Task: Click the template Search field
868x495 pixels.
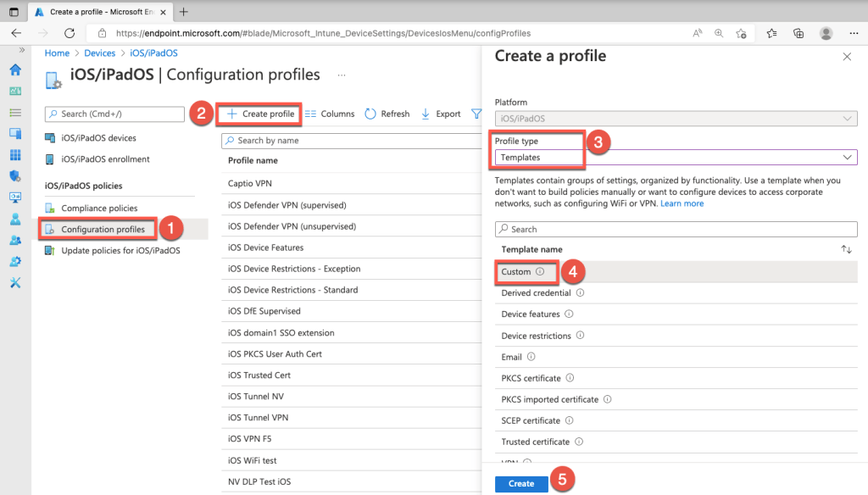Action: [676, 229]
